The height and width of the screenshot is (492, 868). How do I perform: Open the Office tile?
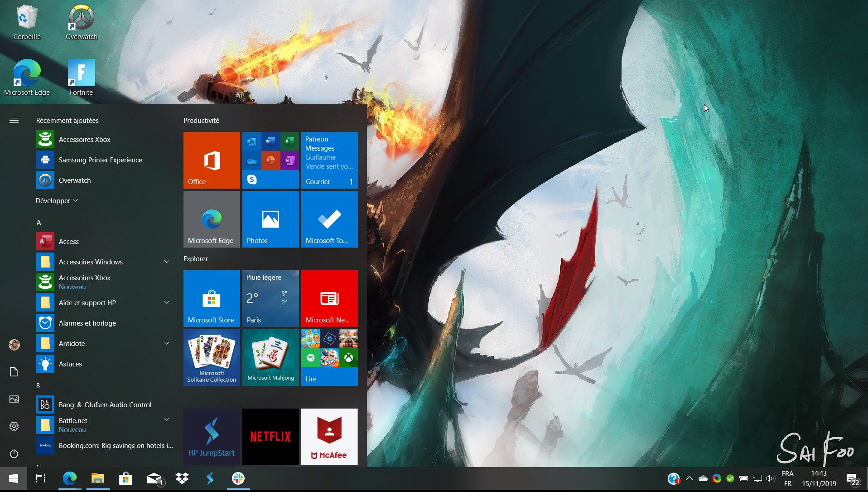point(212,160)
